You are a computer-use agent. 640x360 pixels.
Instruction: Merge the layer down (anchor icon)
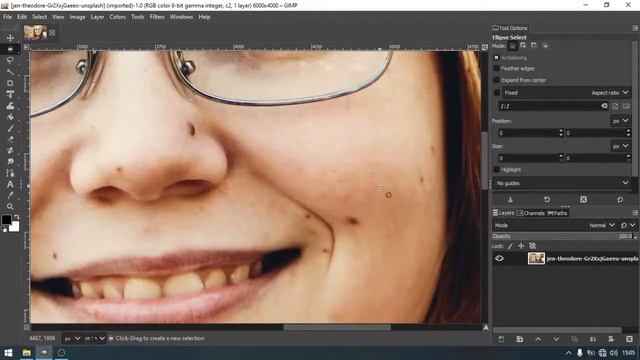coord(593,339)
